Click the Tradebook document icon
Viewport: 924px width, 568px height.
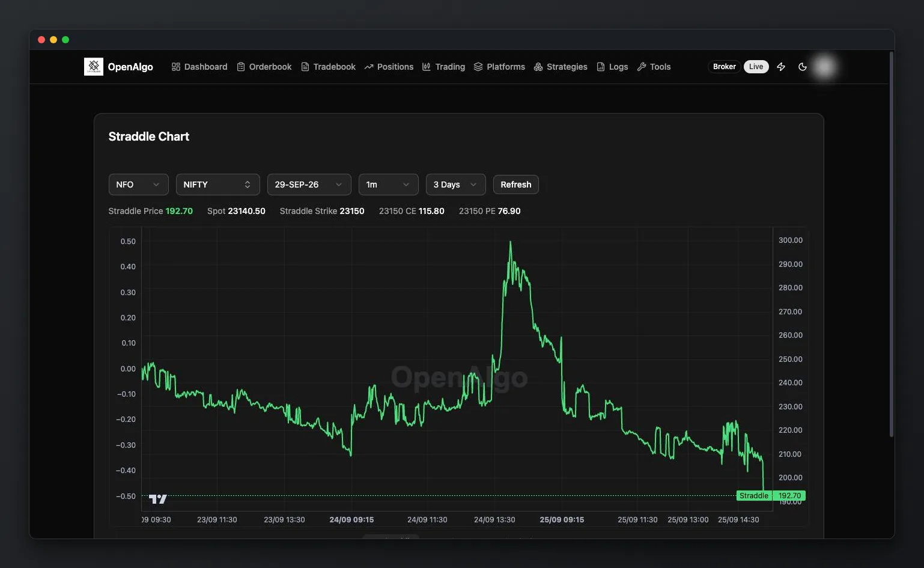coord(305,67)
